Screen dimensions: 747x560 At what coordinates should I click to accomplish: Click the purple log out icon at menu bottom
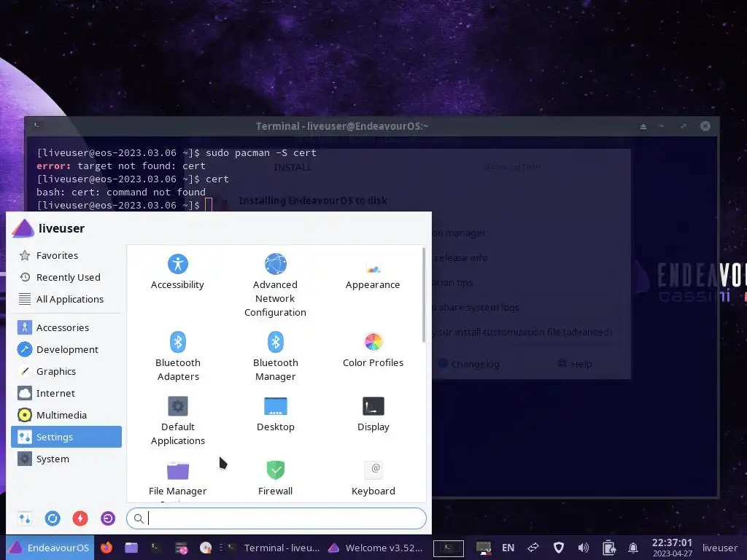click(x=108, y=518)
